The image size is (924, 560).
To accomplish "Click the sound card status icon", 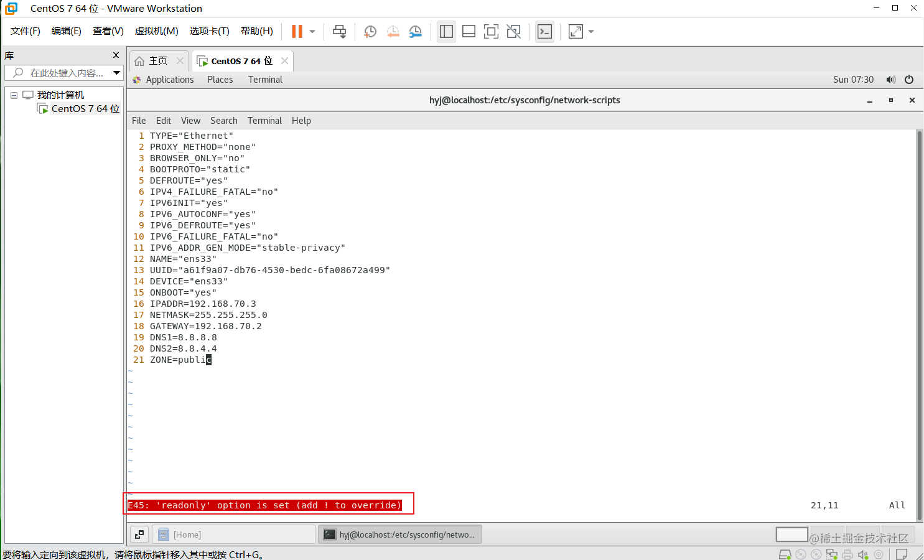I will (863, 554).
